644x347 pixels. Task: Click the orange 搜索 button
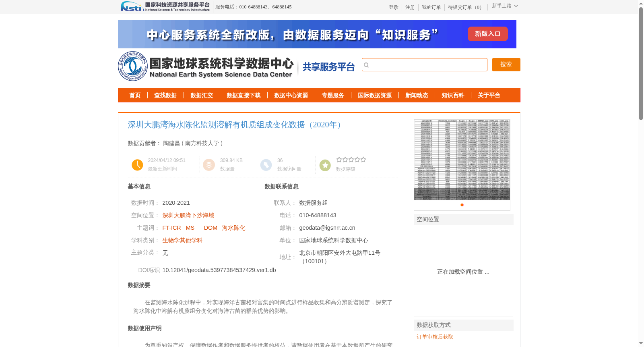[x=506, y=65]
